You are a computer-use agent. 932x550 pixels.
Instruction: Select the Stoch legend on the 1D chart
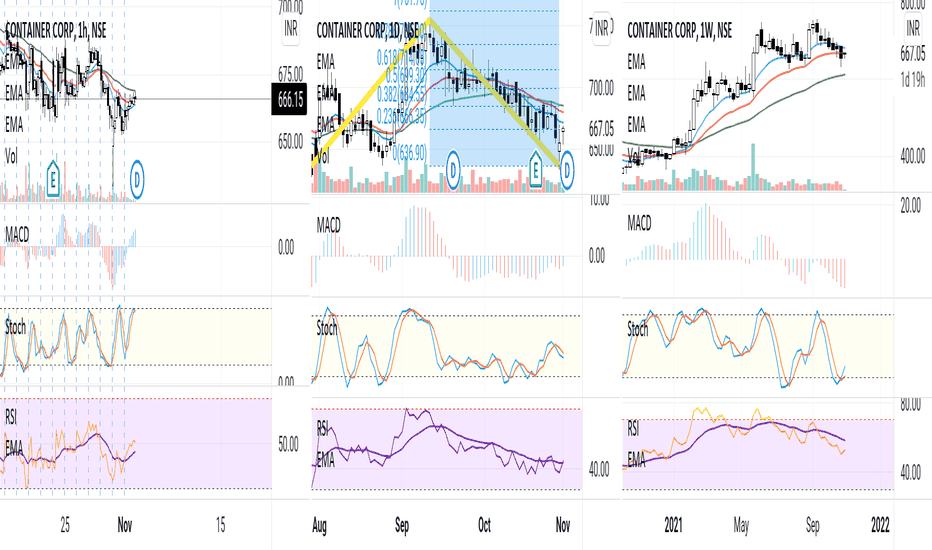point(327,328)
